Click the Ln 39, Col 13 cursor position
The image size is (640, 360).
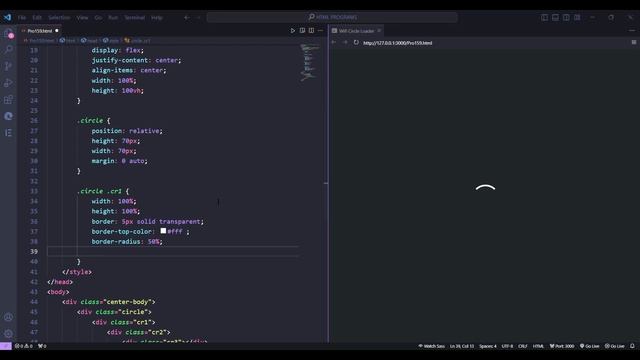pos(462,346)
